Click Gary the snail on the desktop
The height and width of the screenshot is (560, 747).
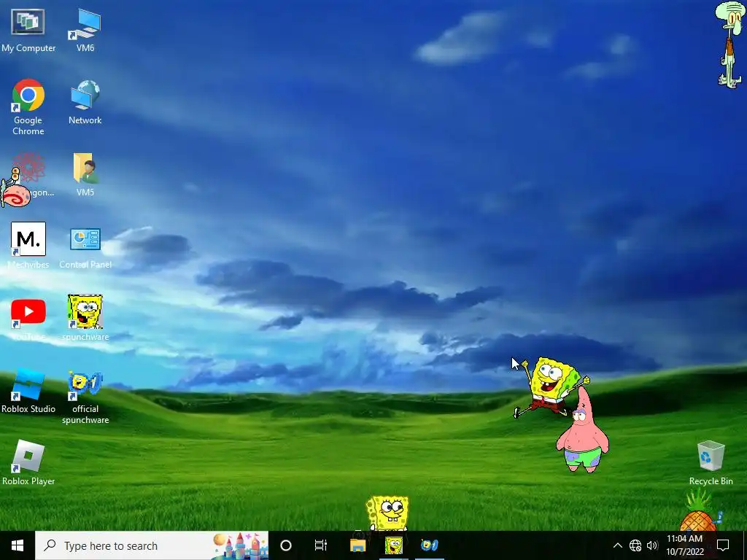click(x=15, y=189)
